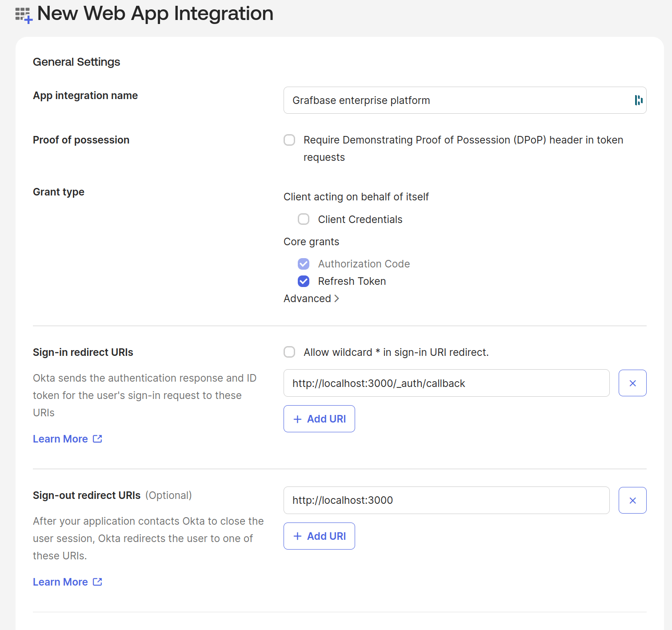The image size is (672, 630).
Task: Click the external-link icon after the sign-out Learn More
Action: [x=97, y=582]
